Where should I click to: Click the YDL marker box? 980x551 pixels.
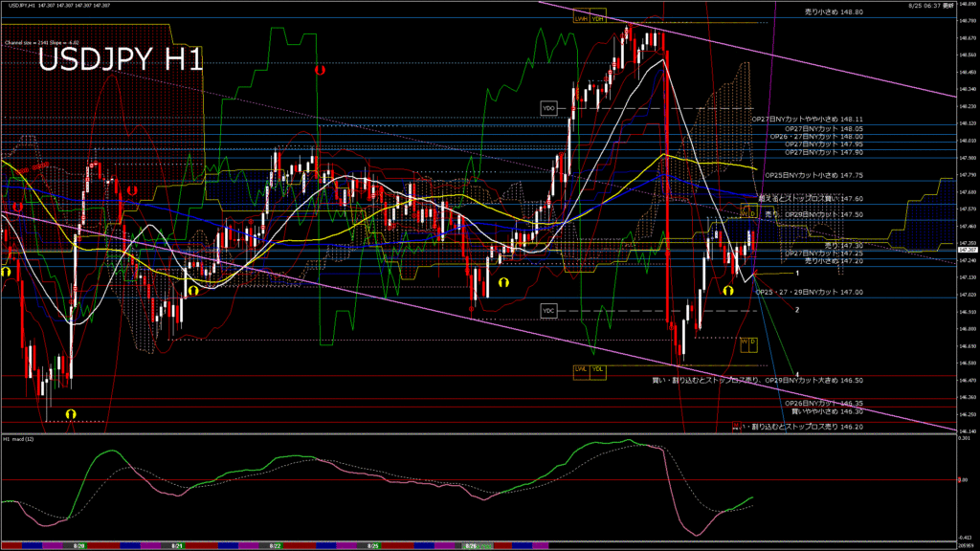597,369
